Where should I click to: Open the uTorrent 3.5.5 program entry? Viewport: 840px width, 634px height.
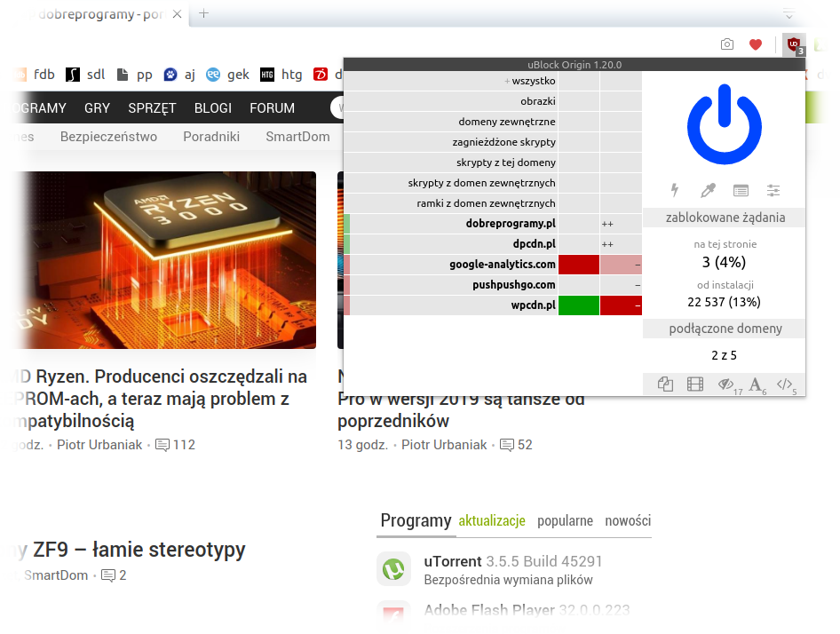(513, 562)
